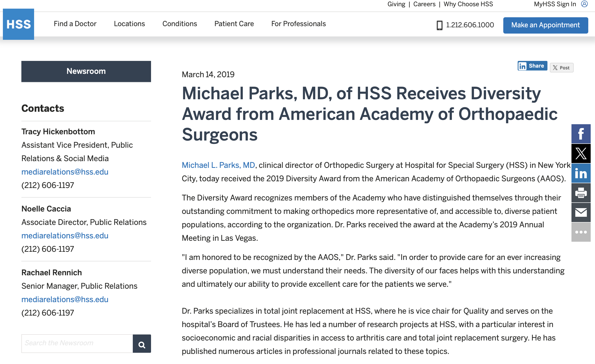The image size is (595, 364).
Task: Click Make an Appointment button
Action: point(545,25)
